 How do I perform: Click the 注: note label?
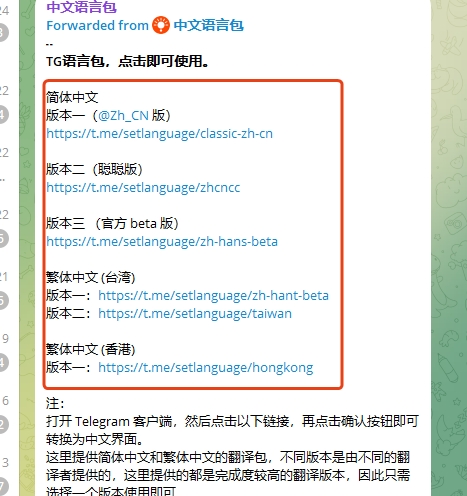point(55,404)
